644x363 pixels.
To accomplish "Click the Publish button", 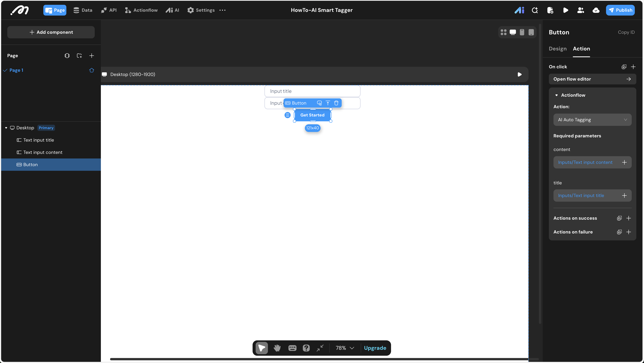I will pyautogui.click(x=620, y=10).
